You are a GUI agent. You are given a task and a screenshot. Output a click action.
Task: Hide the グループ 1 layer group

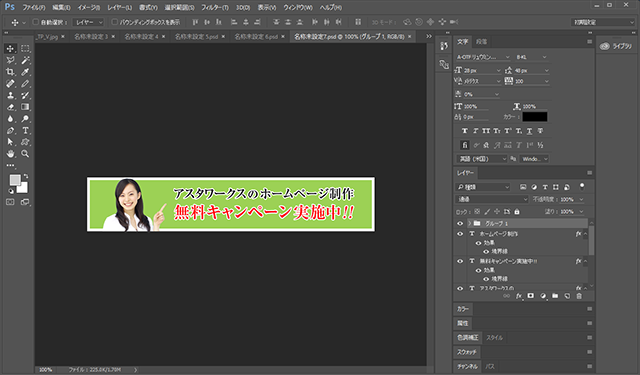click(460, 224)
